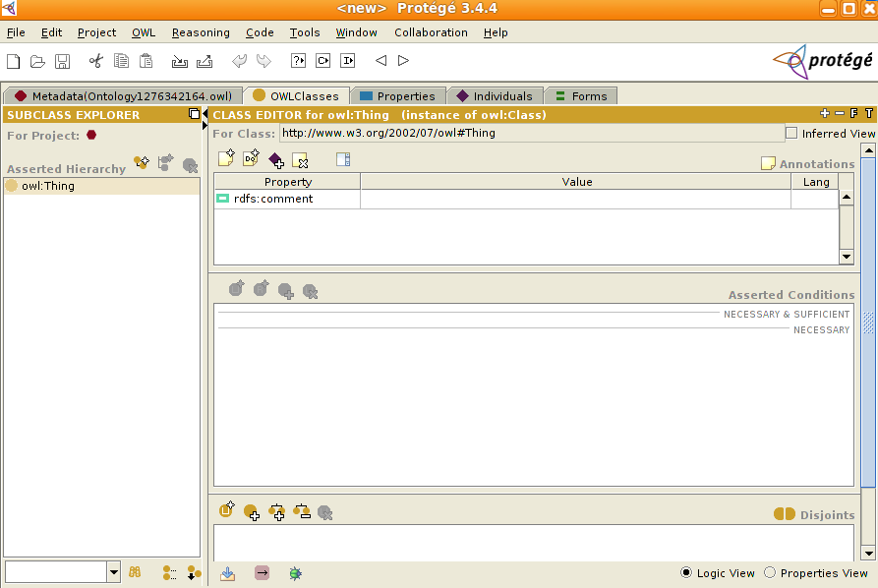Viewport: 878px width, 588px height.
Task: Switch to the Properties tab
Action: click(x=397, y=96)
